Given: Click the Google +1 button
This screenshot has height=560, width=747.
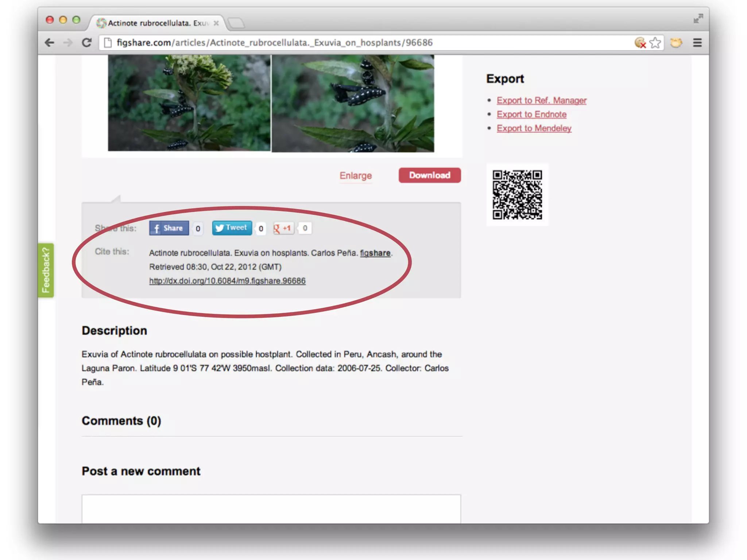Looking at the screenshot, I should (283, 228).
